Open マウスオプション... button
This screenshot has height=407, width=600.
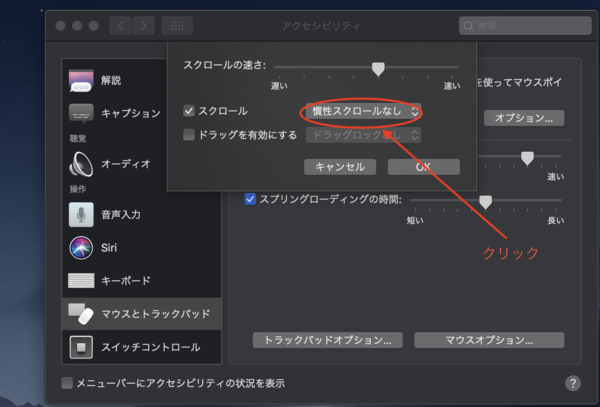click(x=489, y=340)
